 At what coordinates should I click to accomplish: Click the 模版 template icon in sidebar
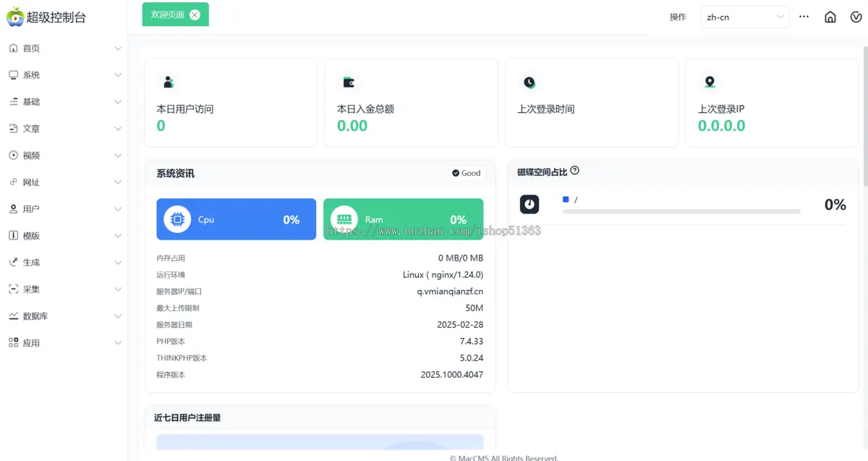tap(13, 236)
